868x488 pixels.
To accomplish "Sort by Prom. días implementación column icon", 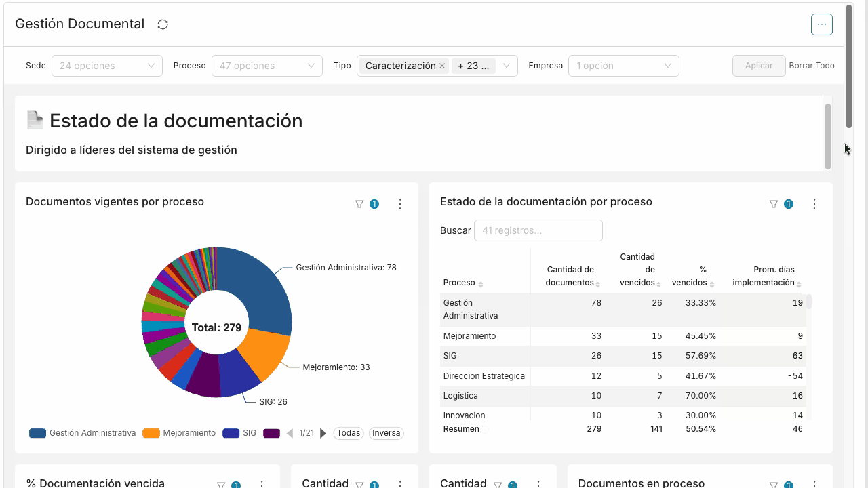I will click(x=799, y=284).
